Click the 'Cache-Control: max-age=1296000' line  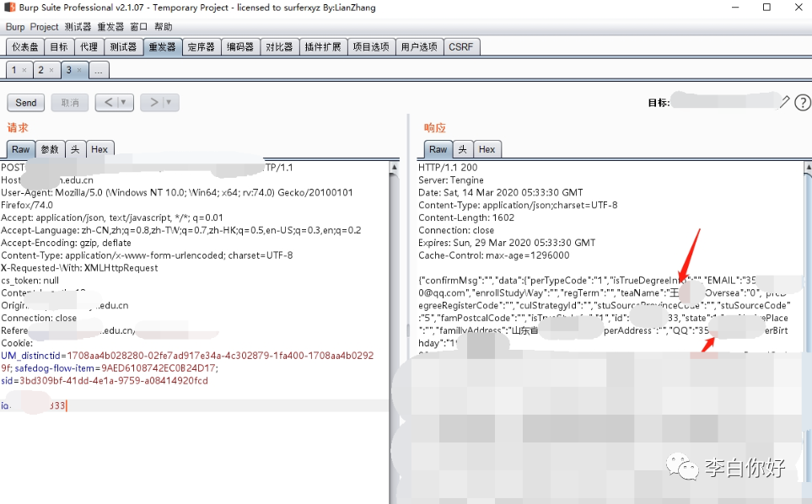coord(494,255)
